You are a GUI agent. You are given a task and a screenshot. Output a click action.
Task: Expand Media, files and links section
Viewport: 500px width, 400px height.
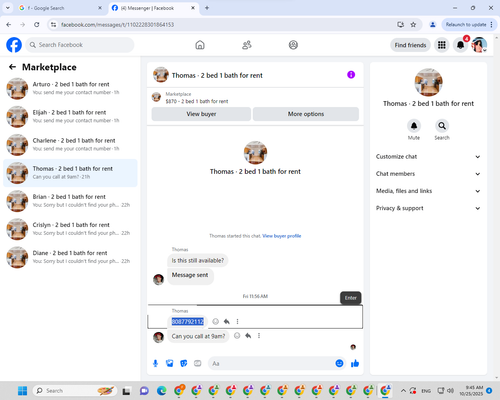click(x=428, y=191)
